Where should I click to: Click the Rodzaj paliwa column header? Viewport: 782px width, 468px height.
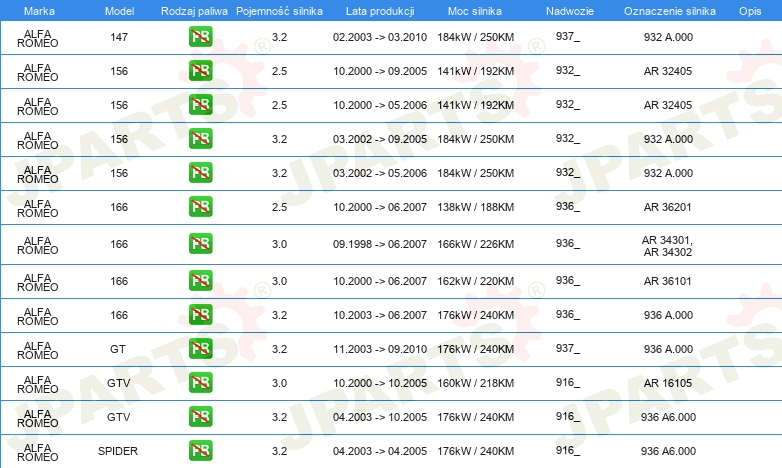coord(194,11)
